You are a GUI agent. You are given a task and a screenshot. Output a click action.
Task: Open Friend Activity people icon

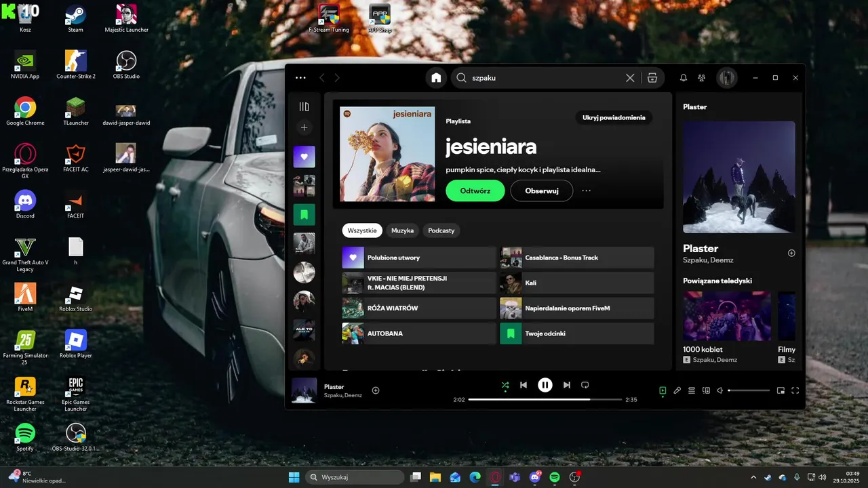click(702, 78)
